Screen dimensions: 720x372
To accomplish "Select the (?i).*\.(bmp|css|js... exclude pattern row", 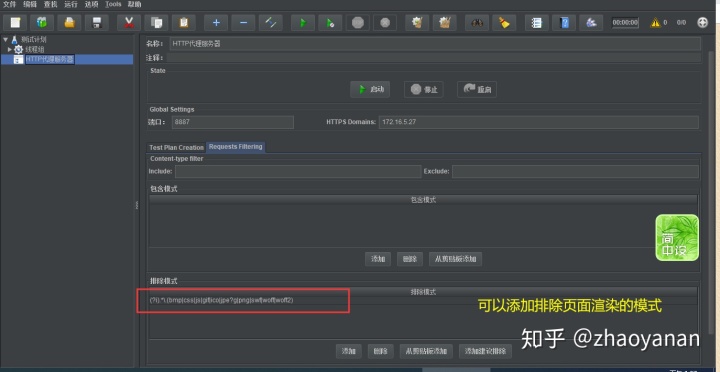I will point(423,300).
